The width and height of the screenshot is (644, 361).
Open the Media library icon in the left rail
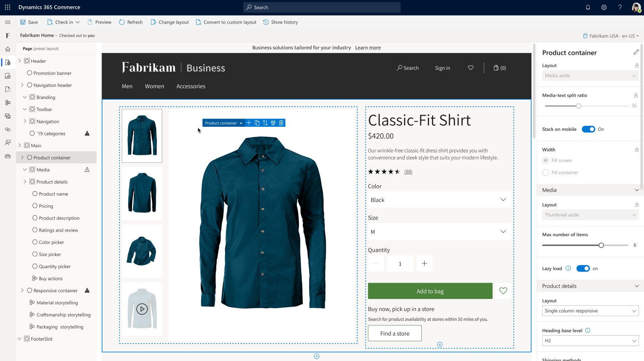(x=7, y=116)
